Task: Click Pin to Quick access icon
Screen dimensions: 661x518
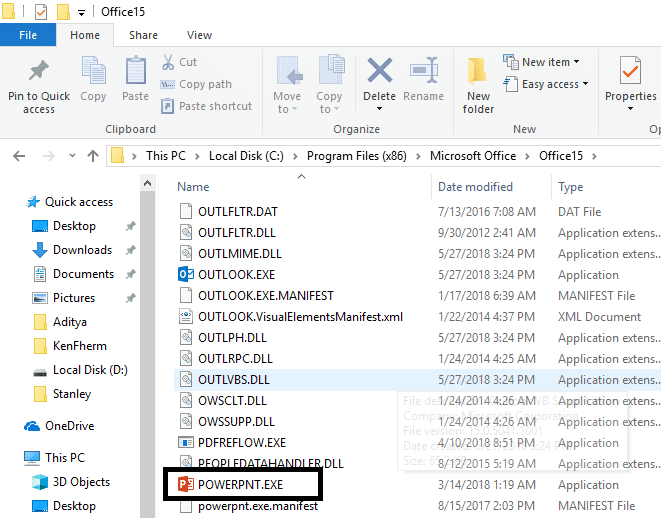Action: (x=39, y=70)
